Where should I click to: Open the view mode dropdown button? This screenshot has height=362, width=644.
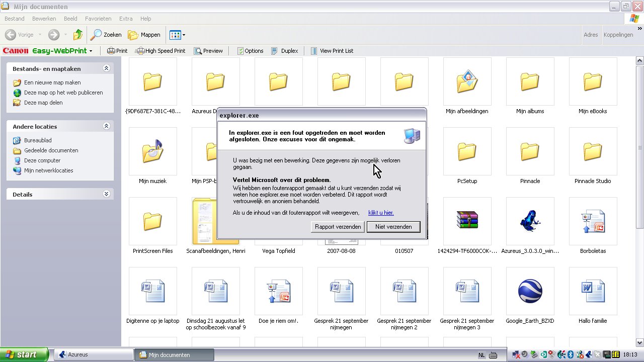point(178,35)
